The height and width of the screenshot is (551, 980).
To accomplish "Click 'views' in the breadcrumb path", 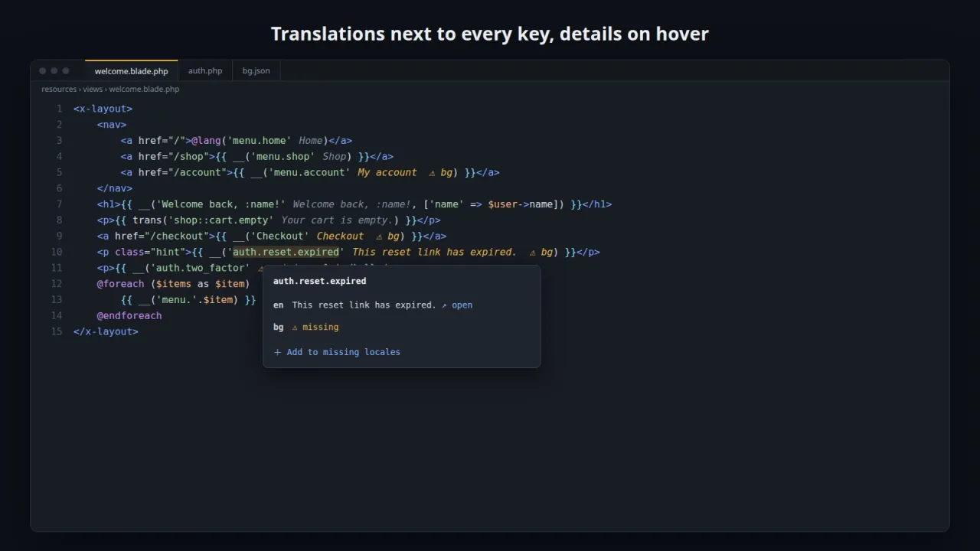I will coord(93,89).
